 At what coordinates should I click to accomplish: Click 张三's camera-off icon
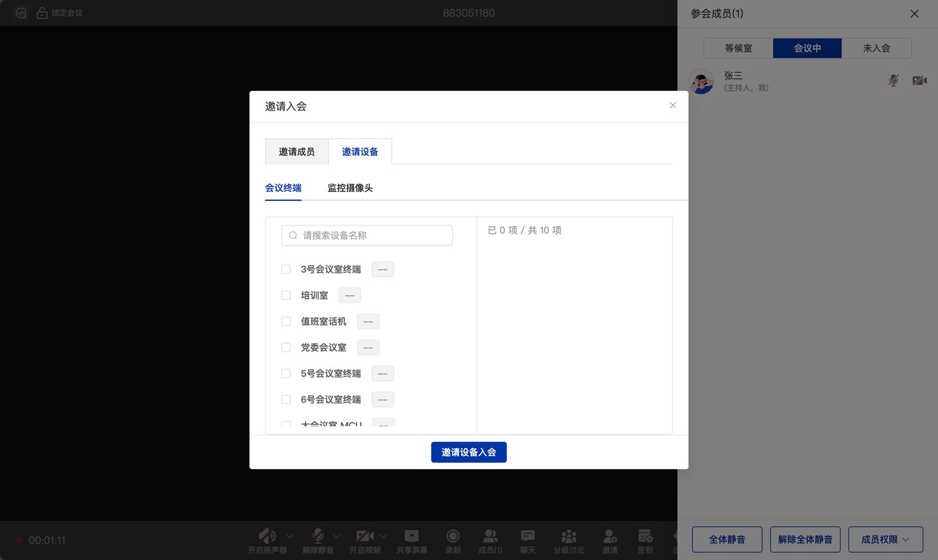(919, 80)
